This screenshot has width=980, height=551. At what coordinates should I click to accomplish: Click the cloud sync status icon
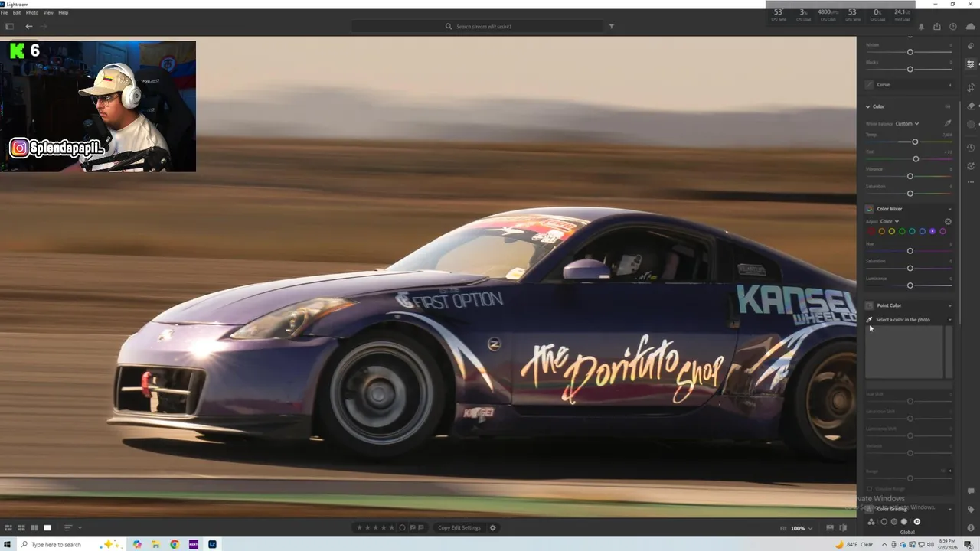[970, 27]
